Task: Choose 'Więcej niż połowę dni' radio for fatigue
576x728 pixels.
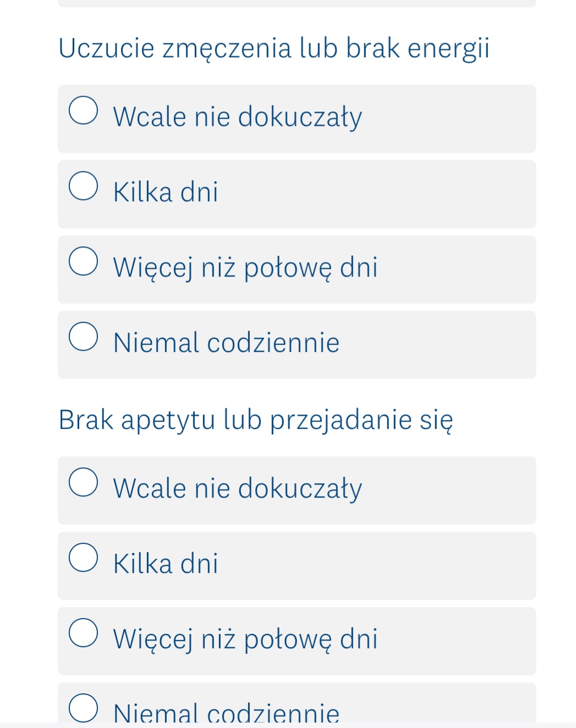Action: click(x=84, y=261)
